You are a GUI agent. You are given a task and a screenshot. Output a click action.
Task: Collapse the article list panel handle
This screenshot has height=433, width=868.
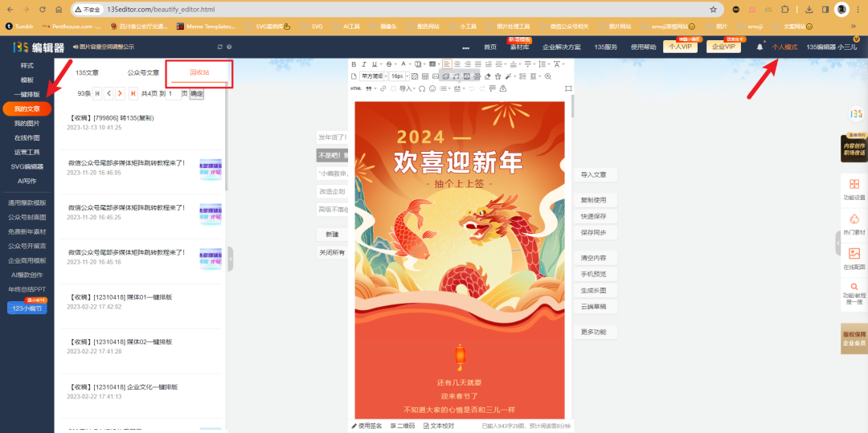tap(231, 259)
